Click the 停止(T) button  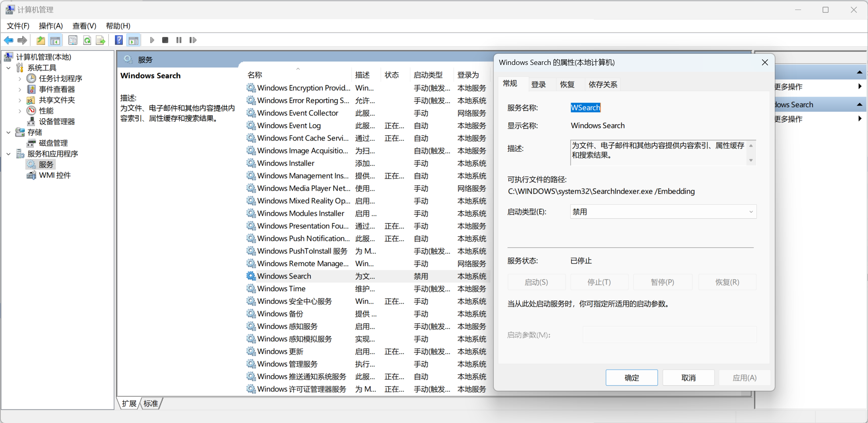click(599, 282)
